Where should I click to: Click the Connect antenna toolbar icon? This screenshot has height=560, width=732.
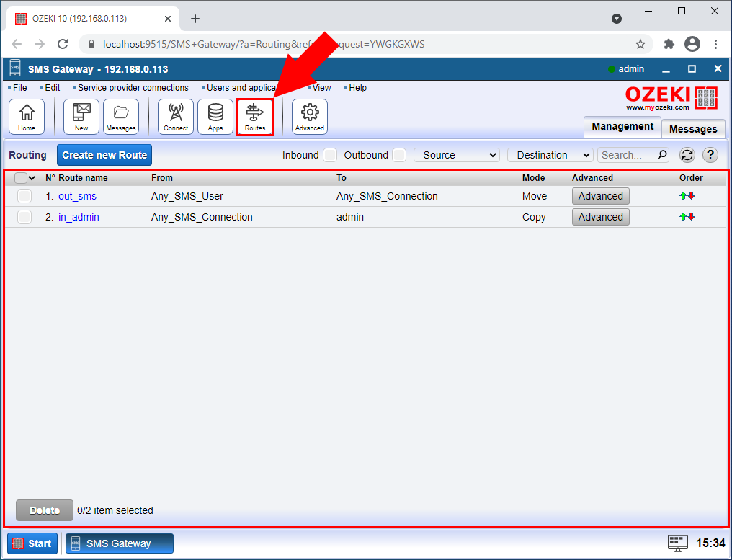click(176, 117)
